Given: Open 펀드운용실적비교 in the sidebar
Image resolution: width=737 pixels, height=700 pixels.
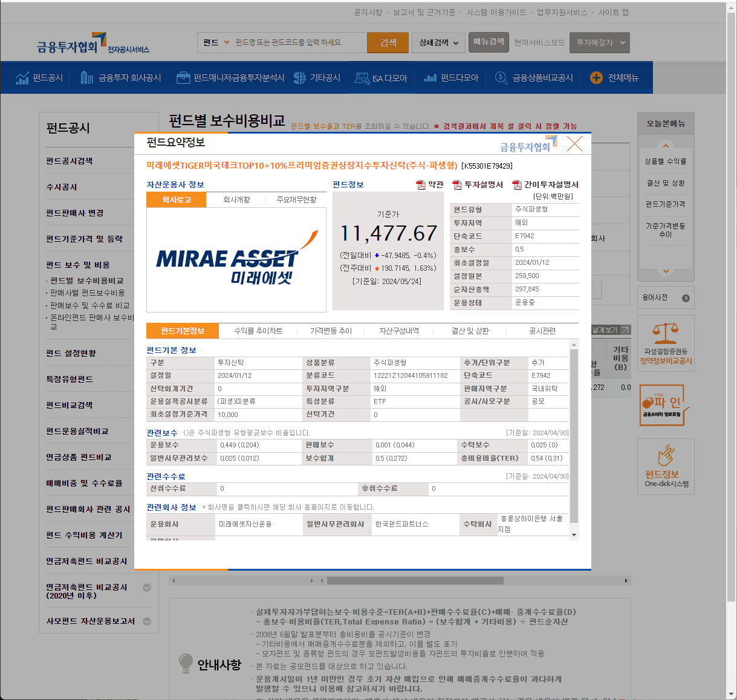Looking at the screenshot, I should click(77, 431).
